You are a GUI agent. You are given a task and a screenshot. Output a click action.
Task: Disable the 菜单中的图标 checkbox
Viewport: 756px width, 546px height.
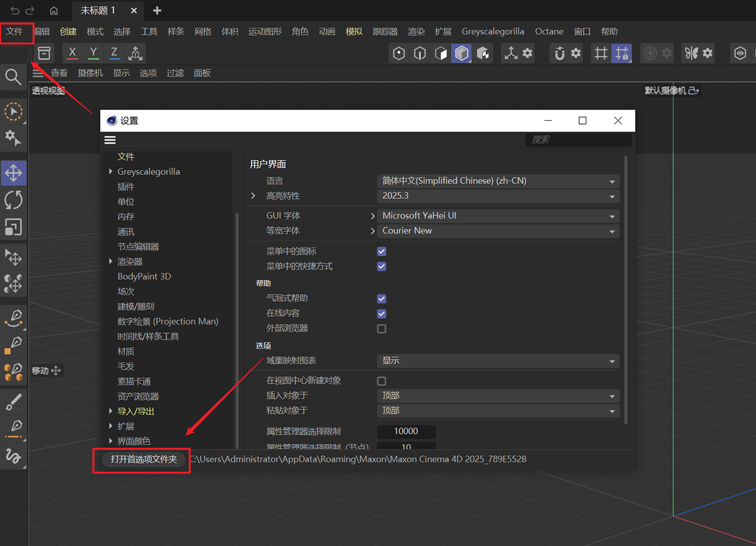(x=381, y=251)
